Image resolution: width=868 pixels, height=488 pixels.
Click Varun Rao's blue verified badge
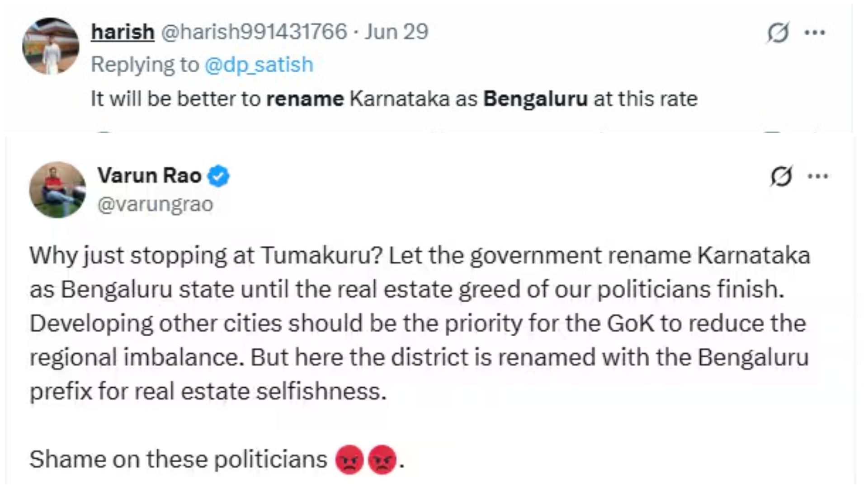[218, 176]
